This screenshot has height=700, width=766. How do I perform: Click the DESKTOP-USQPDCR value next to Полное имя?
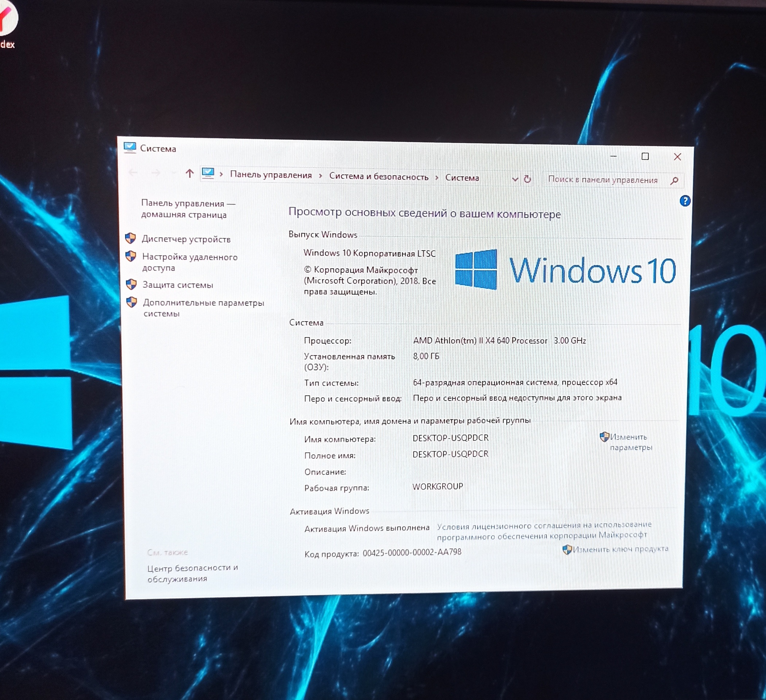450,454
